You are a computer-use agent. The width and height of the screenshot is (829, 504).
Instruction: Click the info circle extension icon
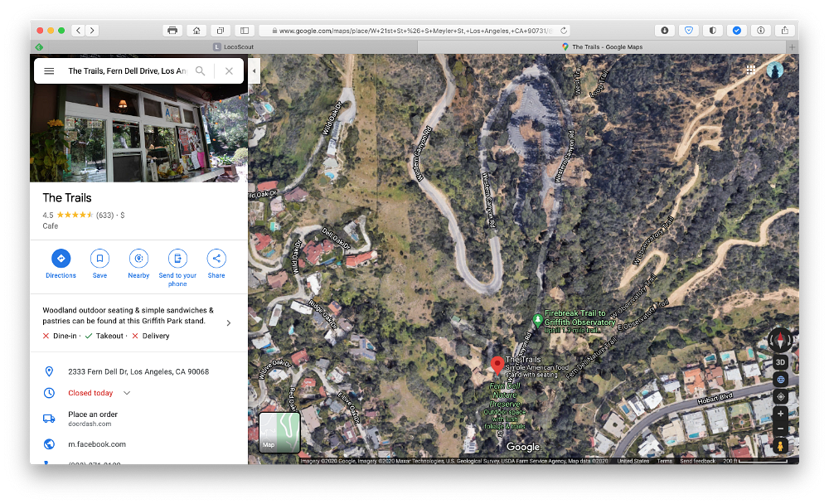761,31
